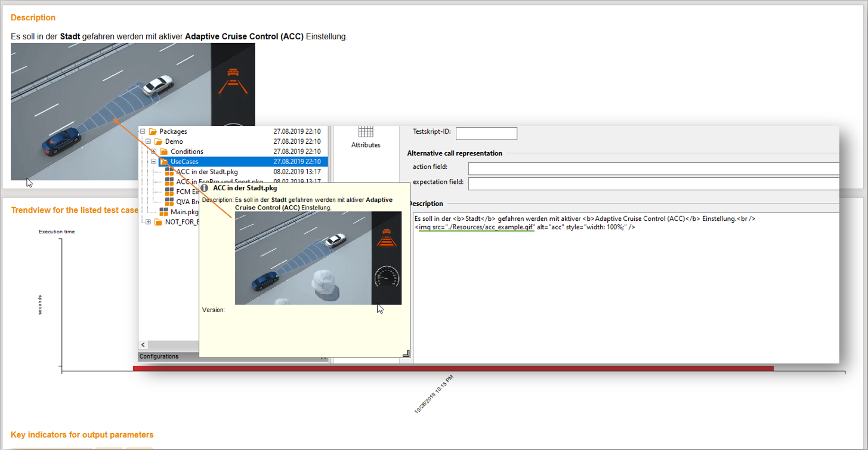Click the red execution time bar in Trendview
Image resolution: width=868 pixels, height=450 pixels.
tap(453, 368)
